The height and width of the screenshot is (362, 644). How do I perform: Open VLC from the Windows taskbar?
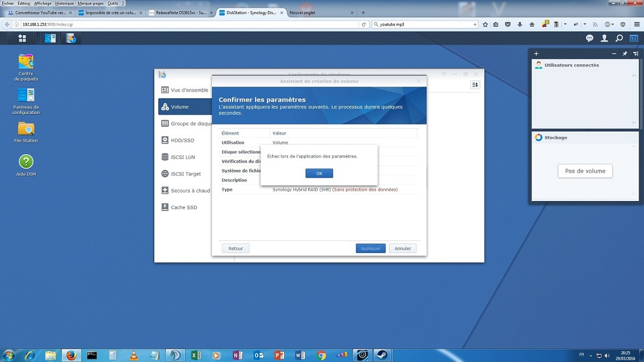[134, 355]
